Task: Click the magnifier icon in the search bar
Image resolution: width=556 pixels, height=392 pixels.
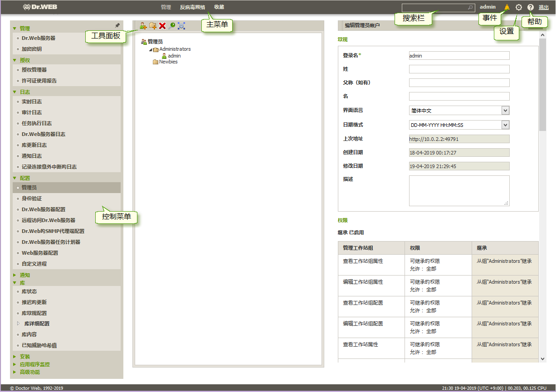Action: coord(470,8)
